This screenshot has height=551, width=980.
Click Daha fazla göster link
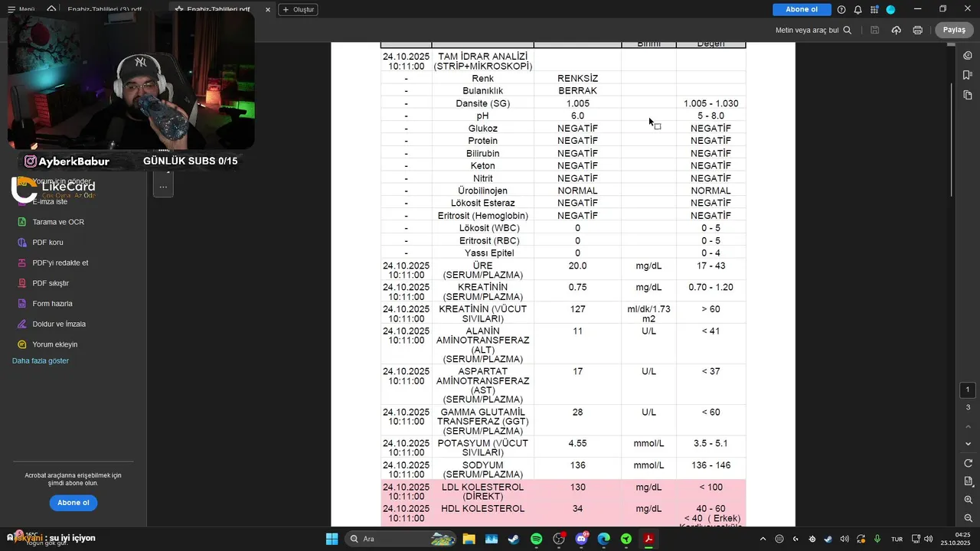click(x=41, y=360)
